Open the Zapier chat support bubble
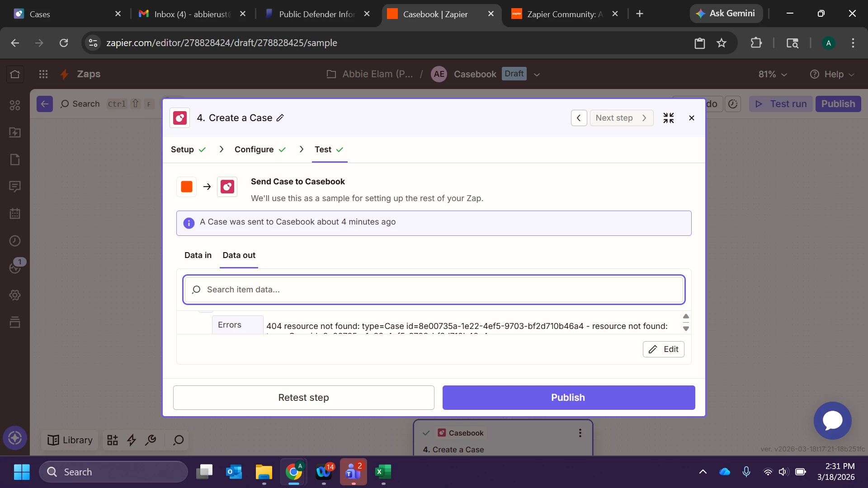This screenshot has width=868, height=488. point(832,421)
